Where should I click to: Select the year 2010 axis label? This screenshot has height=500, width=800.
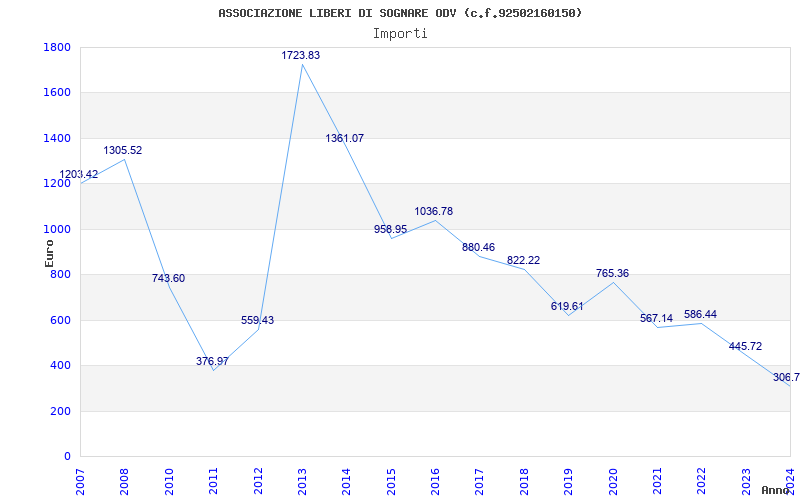(x=169, y=482)
